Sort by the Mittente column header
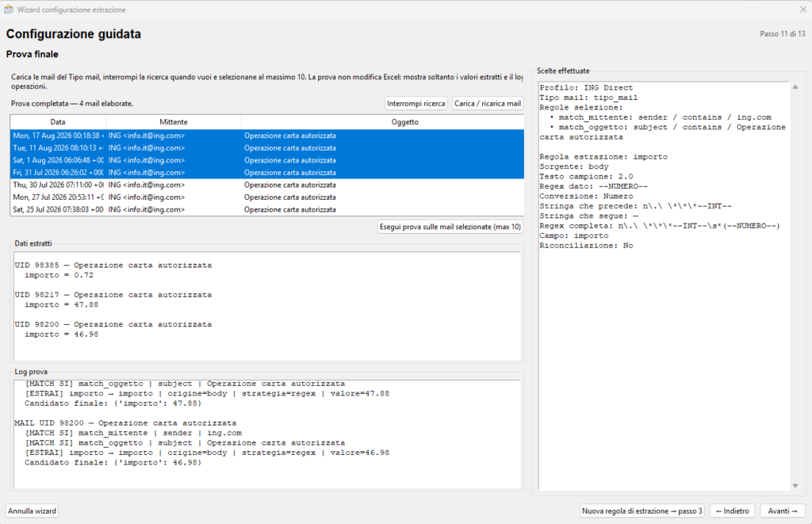The height and width of the screenshot is (524, 812). point(174,122)
